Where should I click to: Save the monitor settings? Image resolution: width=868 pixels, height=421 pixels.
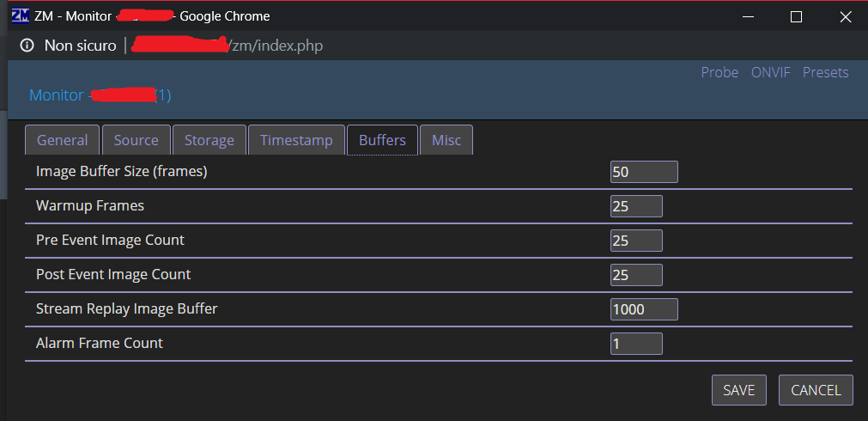[x=739, y=390]
